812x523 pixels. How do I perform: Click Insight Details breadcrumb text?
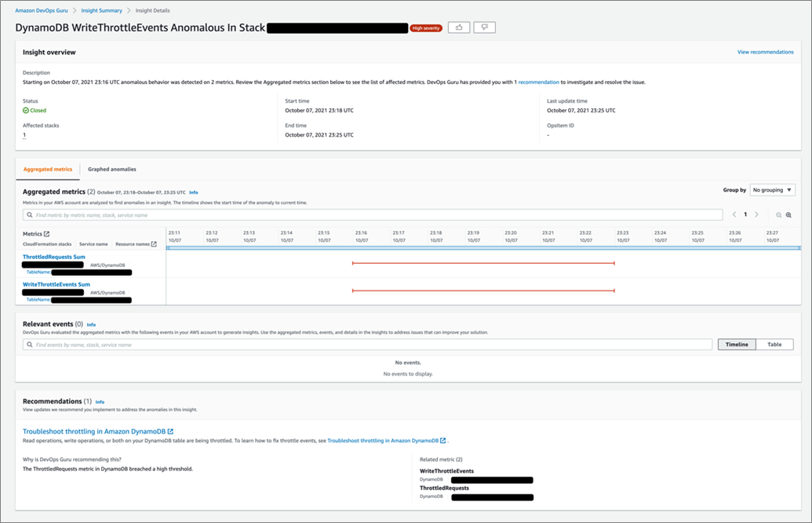152,10
